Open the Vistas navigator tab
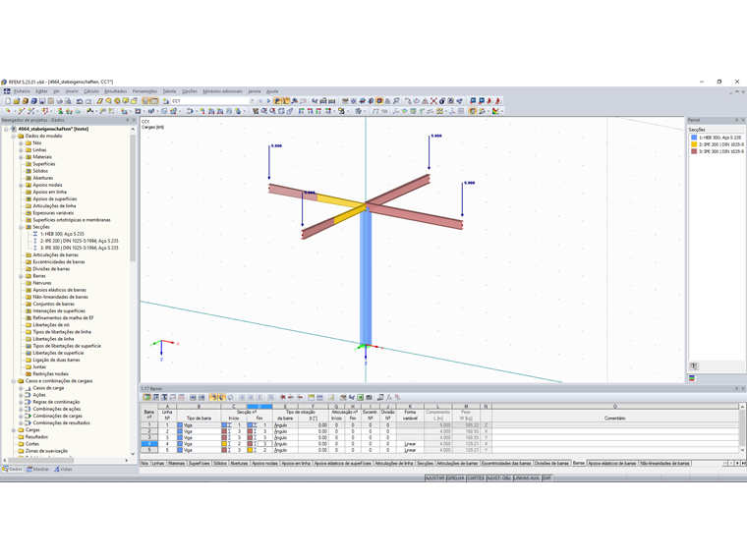Screen dimensions: 747x560 click(63, 470)
